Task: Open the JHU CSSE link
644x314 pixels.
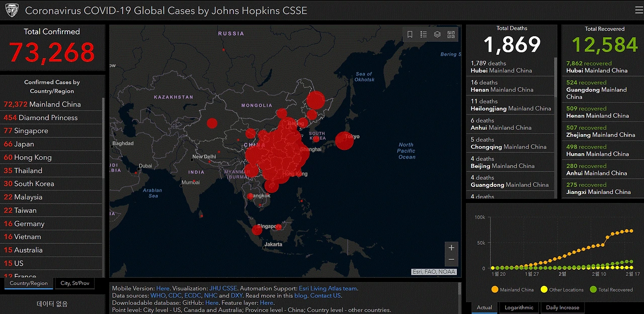Action: [223, 289]
